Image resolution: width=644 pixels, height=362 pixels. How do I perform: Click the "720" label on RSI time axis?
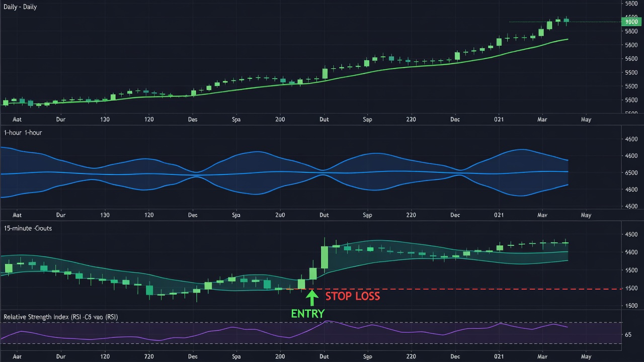pyautogui.click(x=149, y=356)
